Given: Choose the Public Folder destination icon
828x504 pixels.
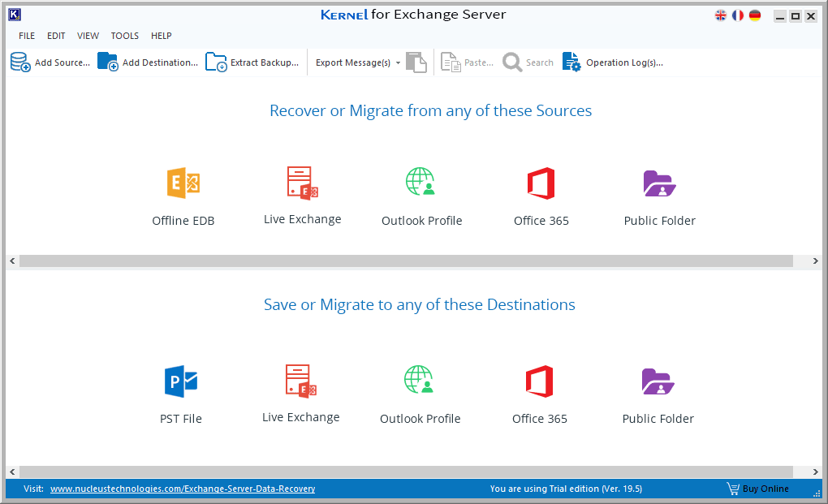Looking at the screenshot, I should (x=658, y=381).
